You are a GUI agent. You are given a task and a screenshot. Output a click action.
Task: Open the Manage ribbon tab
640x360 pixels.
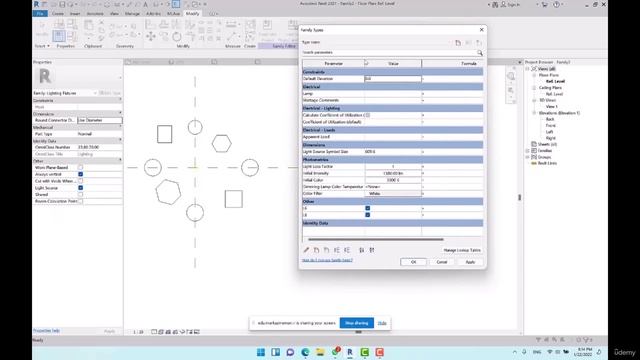(132, 13)
